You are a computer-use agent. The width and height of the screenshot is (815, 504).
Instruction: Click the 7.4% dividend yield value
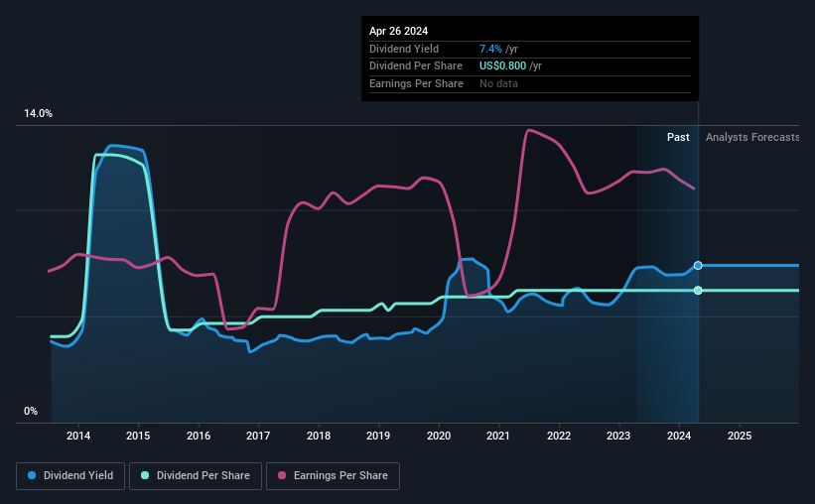point(490,49)
